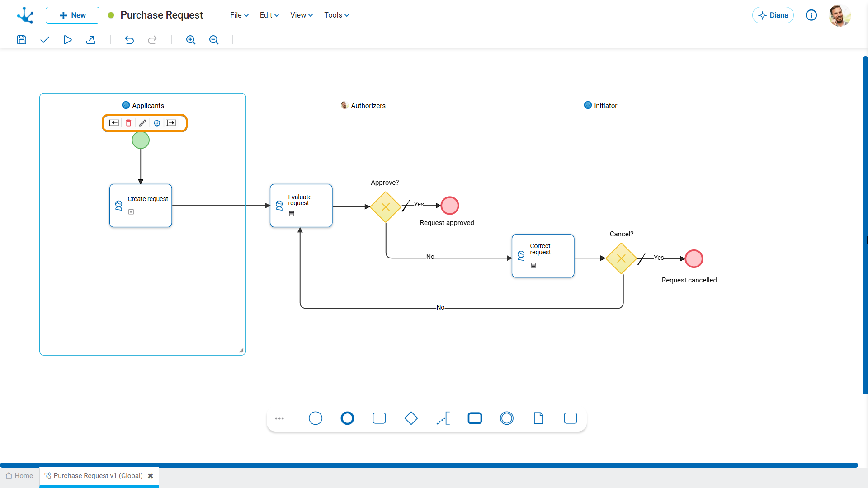Select the data object document shape
This screenshot has width=868, height=488.
point(538,418)
